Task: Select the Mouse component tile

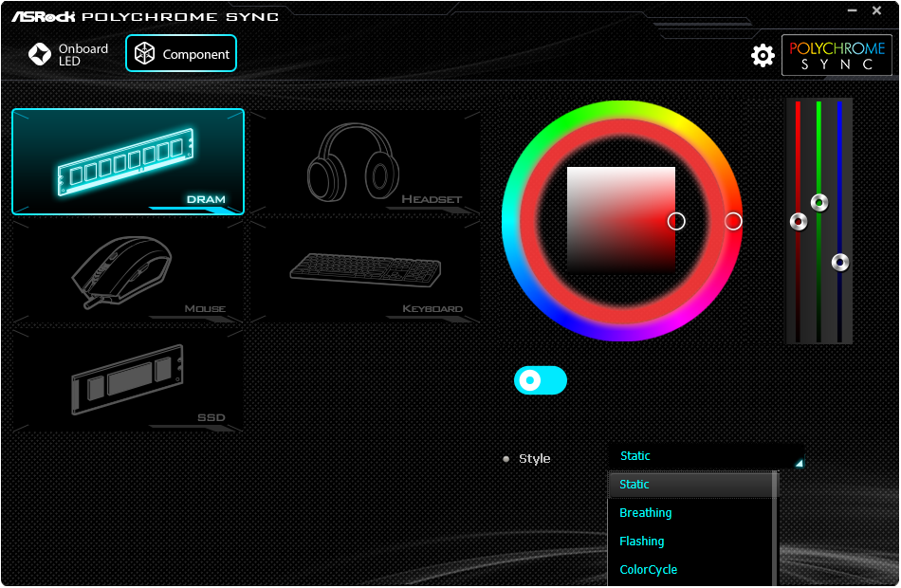Action: 128,270
